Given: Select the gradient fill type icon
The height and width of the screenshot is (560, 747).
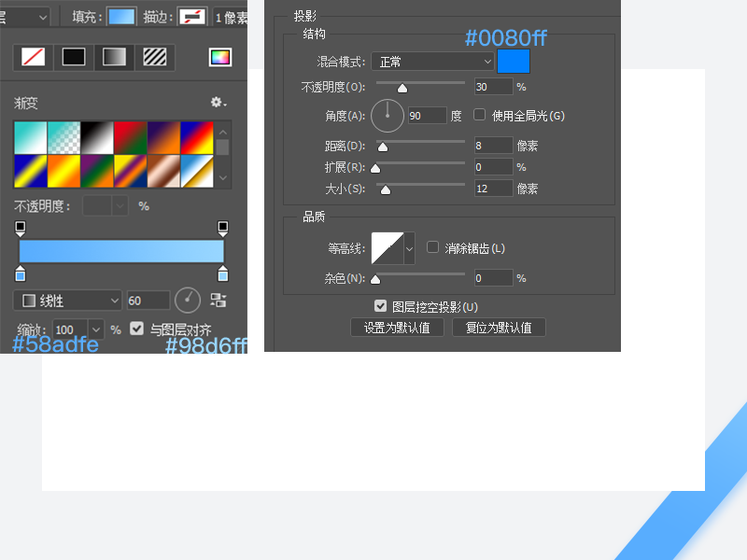Looking at the screenshot, I should (x=114, y=57).
